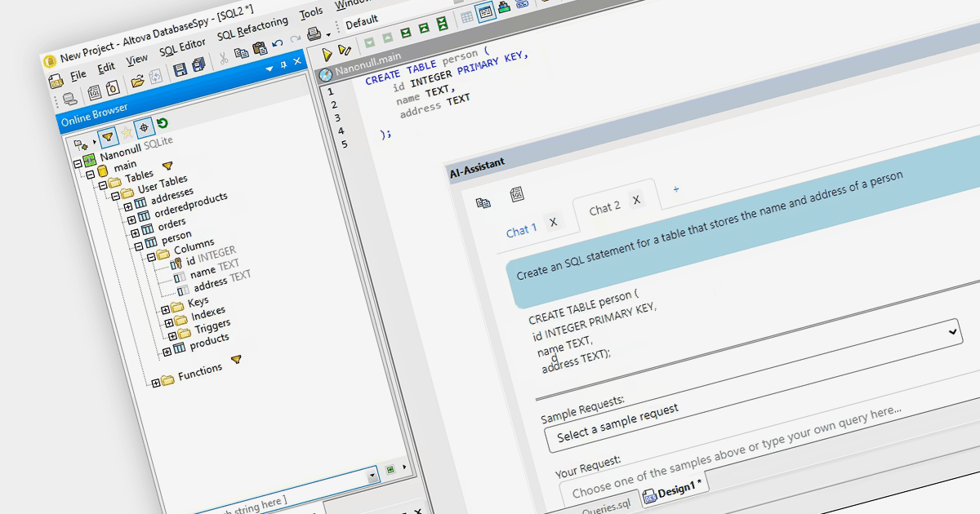Click the Cut scissors icon
Screen dimensions: 980x514
pyautogui.click(x=222, y=59)
